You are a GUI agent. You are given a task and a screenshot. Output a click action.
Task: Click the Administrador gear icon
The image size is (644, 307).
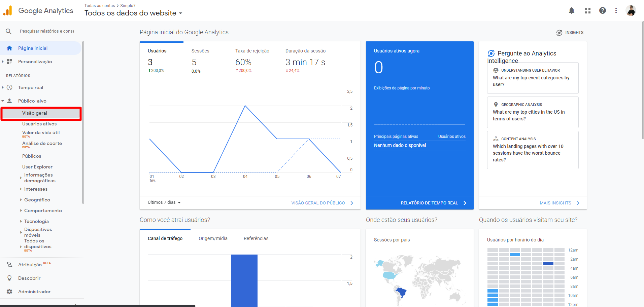pos(9,292)
